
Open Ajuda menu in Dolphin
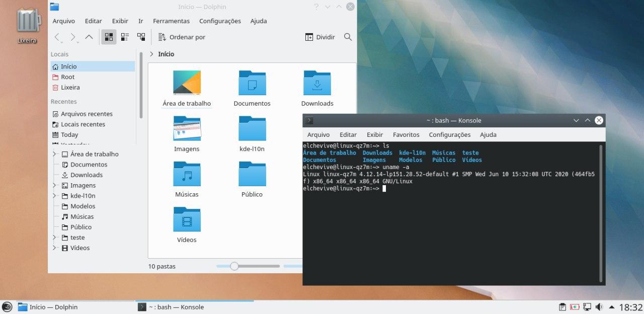pos(259,21)
